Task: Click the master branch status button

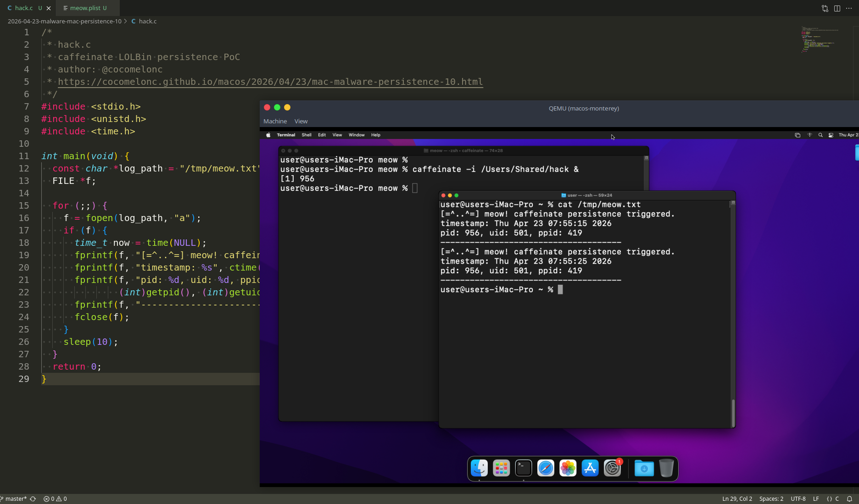Action: coord(16,498)
